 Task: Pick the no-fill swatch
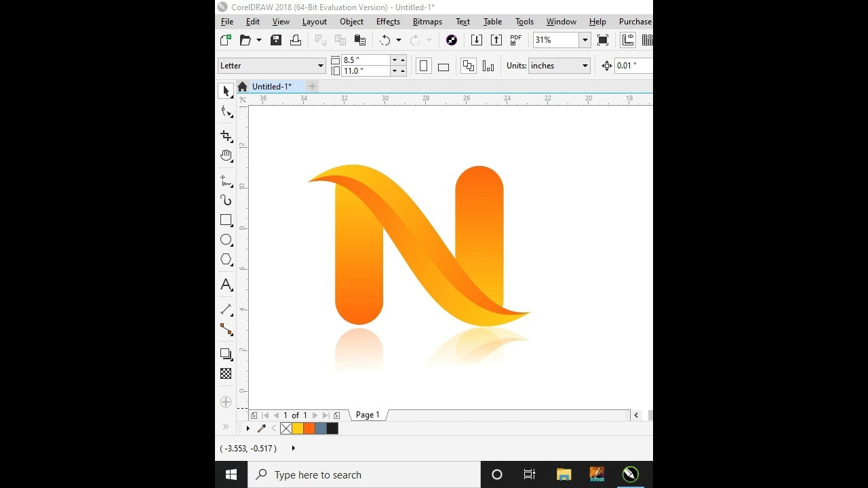[x=286, y=428]
